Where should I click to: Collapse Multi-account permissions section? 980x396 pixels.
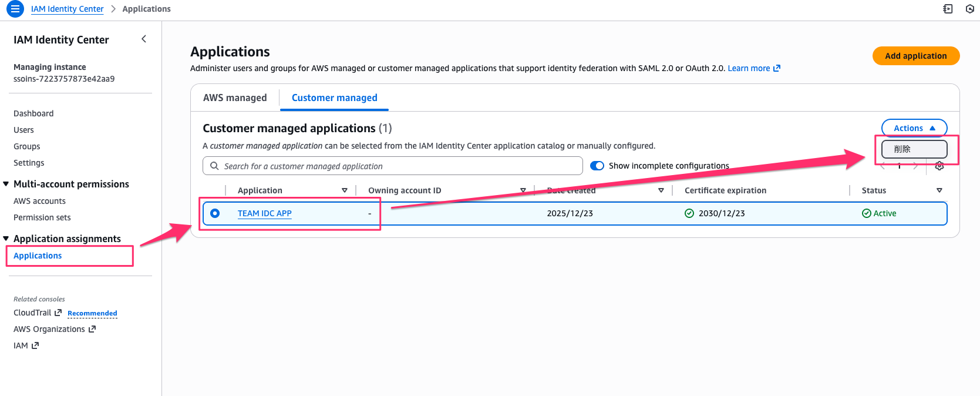point(6,184)
